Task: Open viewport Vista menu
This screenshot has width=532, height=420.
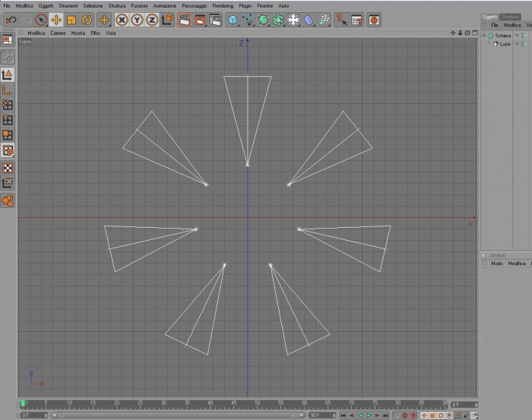Action: pyautogui.click(x=111, y=33)
